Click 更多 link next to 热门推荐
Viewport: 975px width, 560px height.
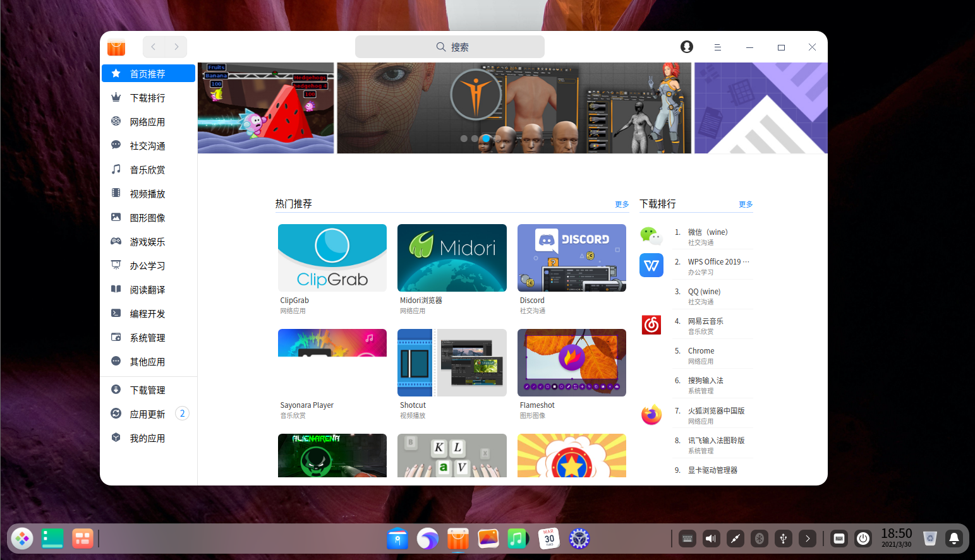click(622, 205)
